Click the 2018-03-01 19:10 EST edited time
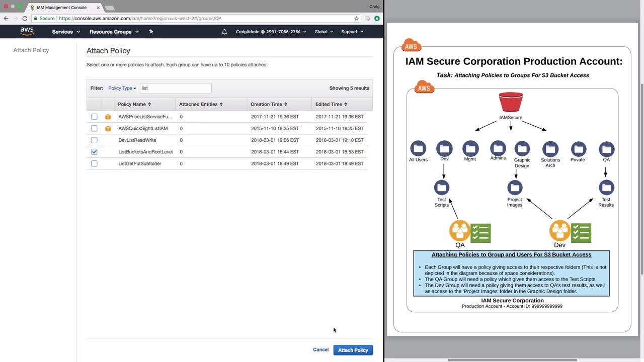Screen dimensions: 644x362 [340, 140]
